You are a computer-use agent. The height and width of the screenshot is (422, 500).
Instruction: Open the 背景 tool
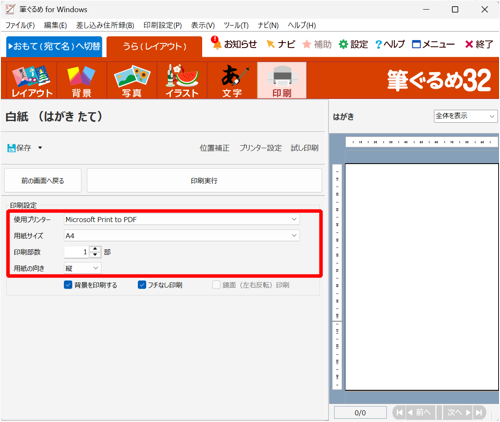[x=82, y=80]
